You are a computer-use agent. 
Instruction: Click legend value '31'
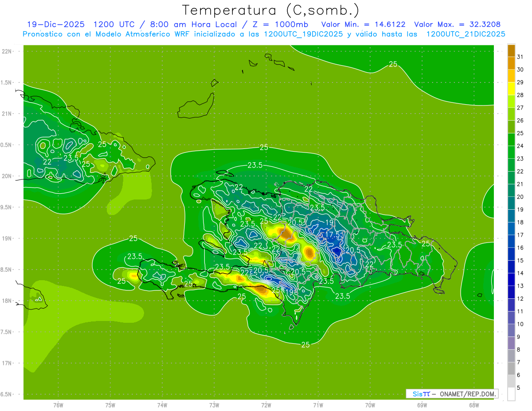[520, 57]
